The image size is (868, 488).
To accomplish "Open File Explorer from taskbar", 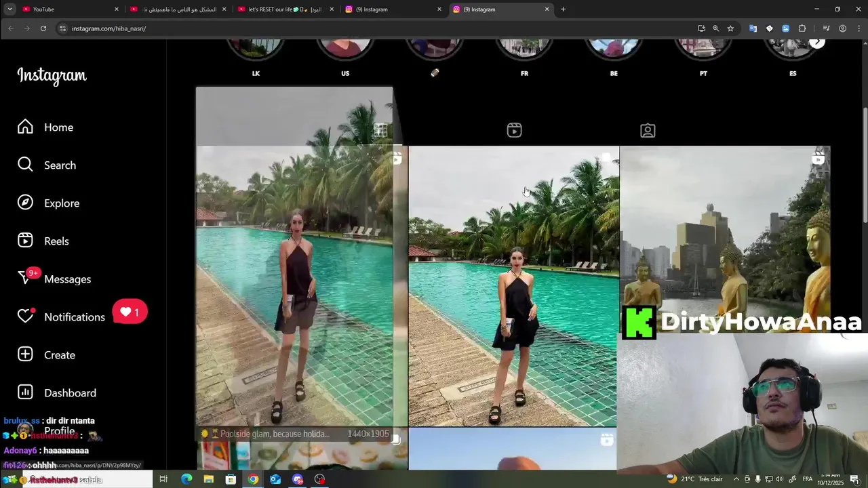I will coord(209,479).
